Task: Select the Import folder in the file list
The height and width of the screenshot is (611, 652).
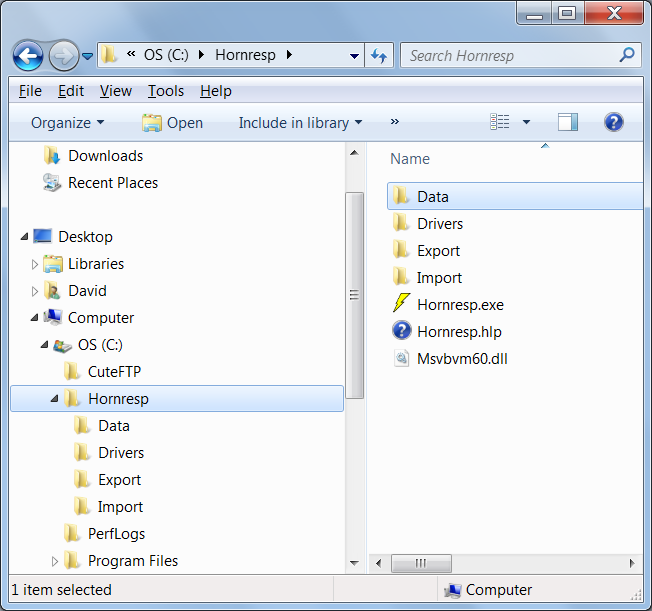Action: [x=439, y=278]
